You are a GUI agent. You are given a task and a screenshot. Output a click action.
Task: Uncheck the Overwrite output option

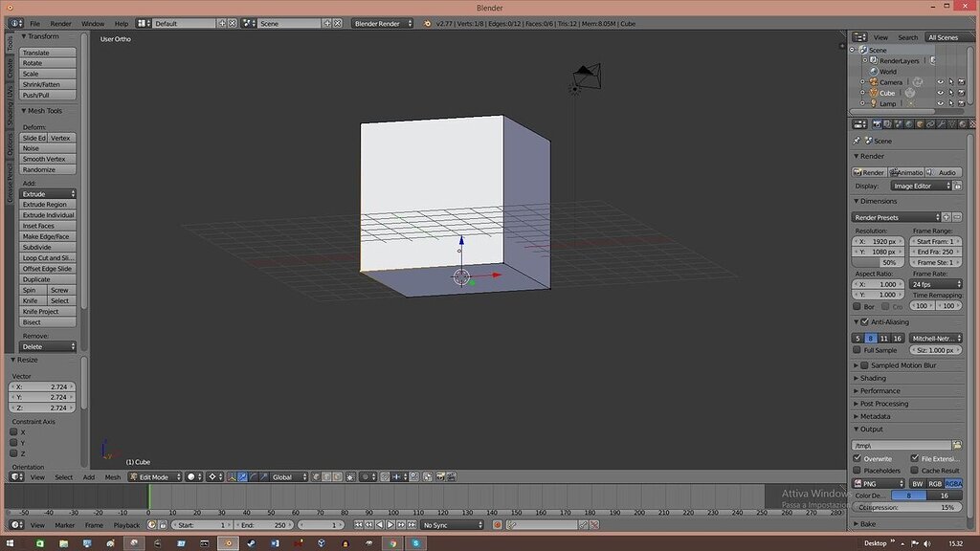[858, 458]
